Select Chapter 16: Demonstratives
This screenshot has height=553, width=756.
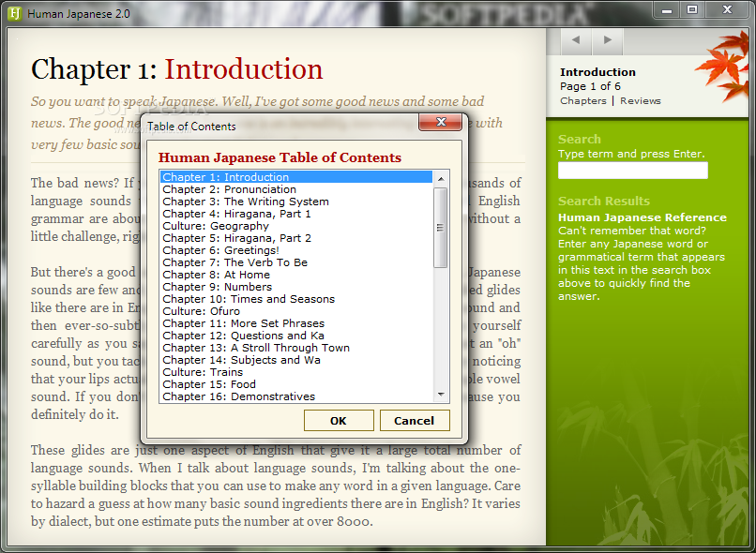(296, 396)
